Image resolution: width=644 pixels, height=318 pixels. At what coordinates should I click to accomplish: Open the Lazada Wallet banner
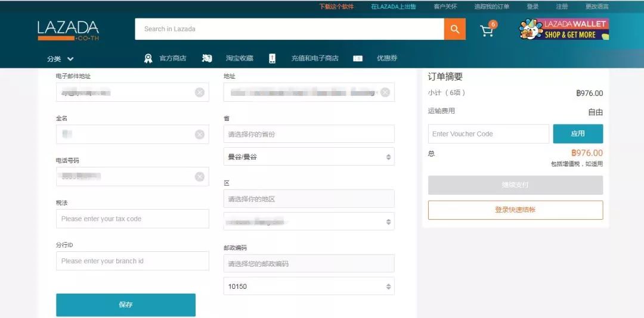564,29
